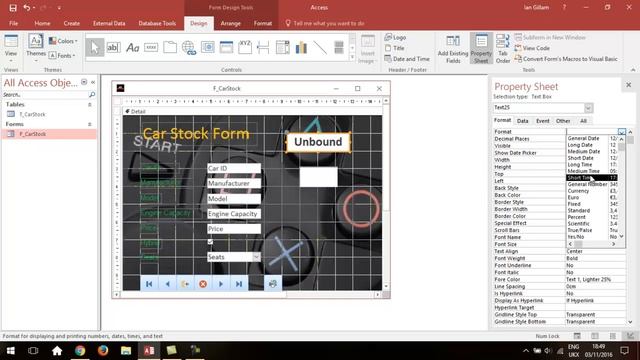
Task: Choose Currency in the format list
Action: tap(592, 191)
